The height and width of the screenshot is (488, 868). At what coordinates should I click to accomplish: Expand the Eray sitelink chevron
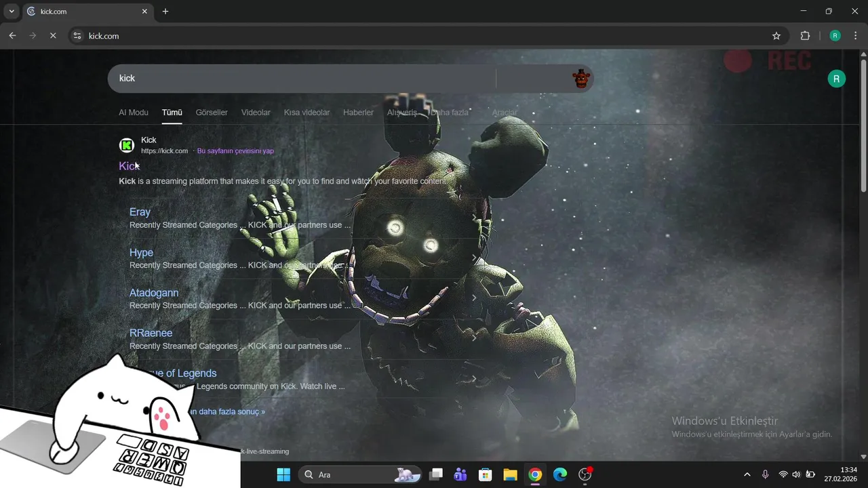[474, 218]
